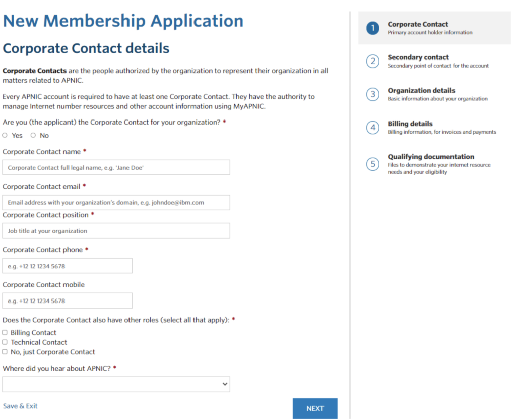Click the step 2 circle icon

point(373,62)
